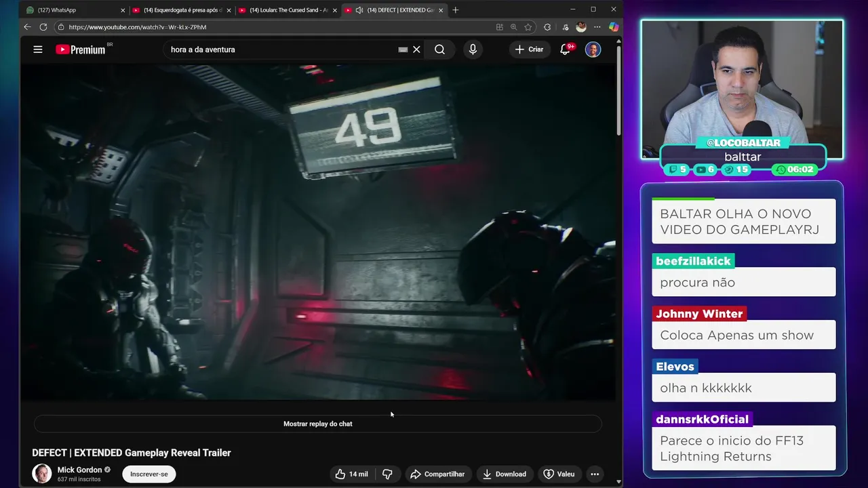The height and width of the screenshot is (488, 868).
Task: View site information lock icon
Action: [x=61, y=27]
